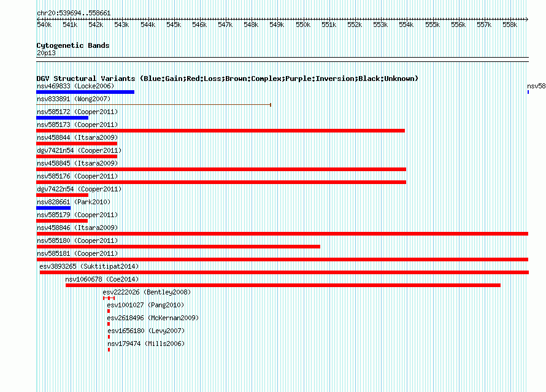Click the Cytogenetic Bands track title

click(73, 45)
